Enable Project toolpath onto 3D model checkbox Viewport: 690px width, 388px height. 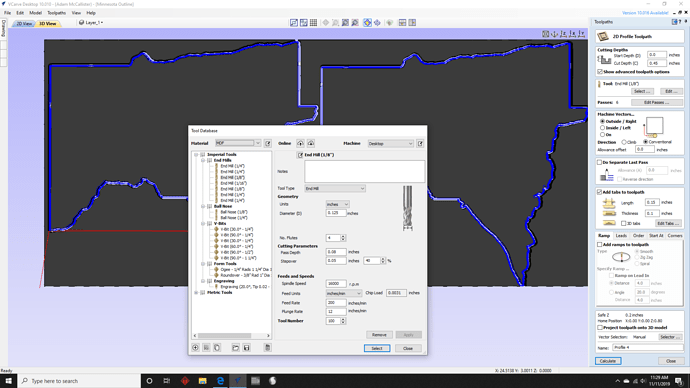[600, 328]
